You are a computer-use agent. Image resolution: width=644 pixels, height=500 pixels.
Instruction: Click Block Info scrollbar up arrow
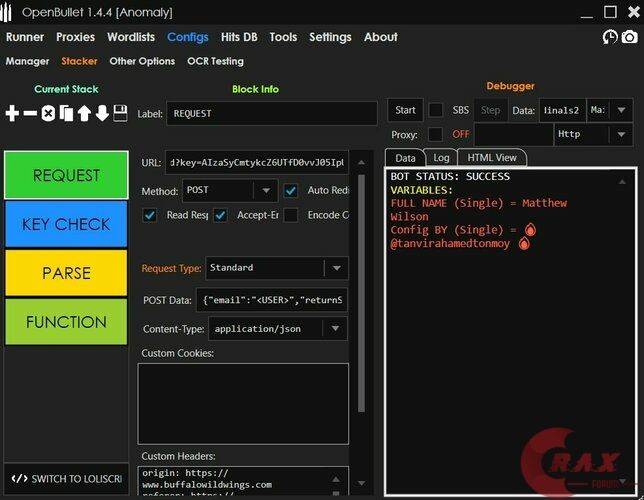tap(361, 163)
